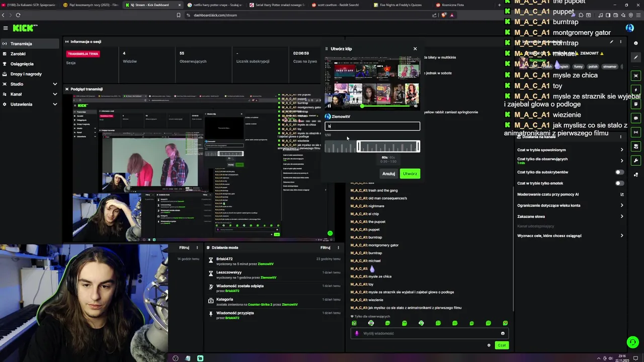Screen dimensions: 644x362
Task: Bookmark the page via address bar icon
Action: (178, 15)
